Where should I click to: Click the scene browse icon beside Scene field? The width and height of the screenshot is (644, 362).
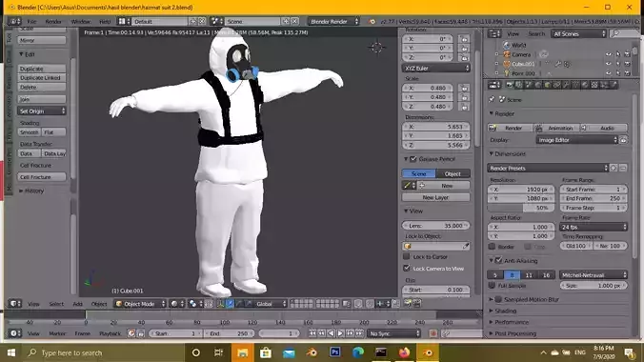point(217,21)
